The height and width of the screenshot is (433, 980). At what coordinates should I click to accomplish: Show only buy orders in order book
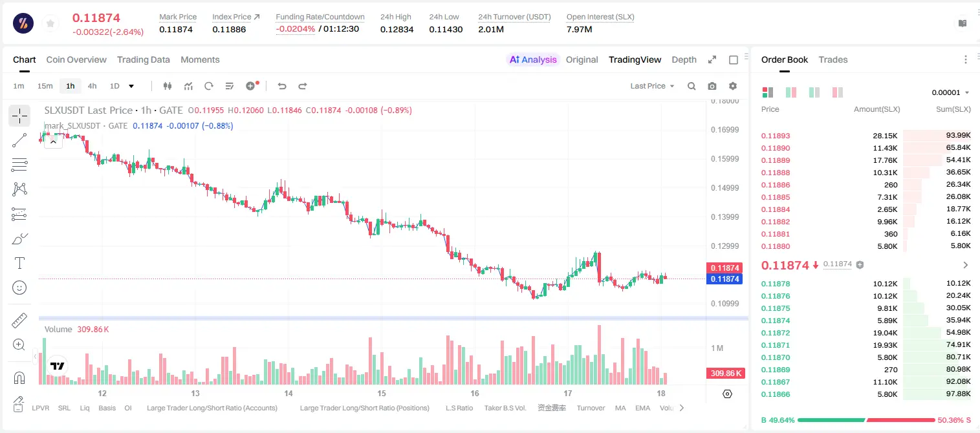(814, 92)
